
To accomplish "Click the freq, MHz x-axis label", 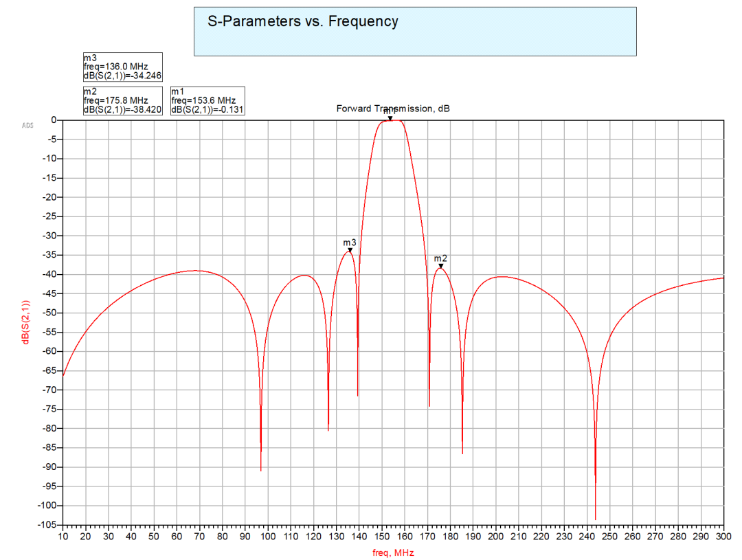I will (x=393, y=553).
